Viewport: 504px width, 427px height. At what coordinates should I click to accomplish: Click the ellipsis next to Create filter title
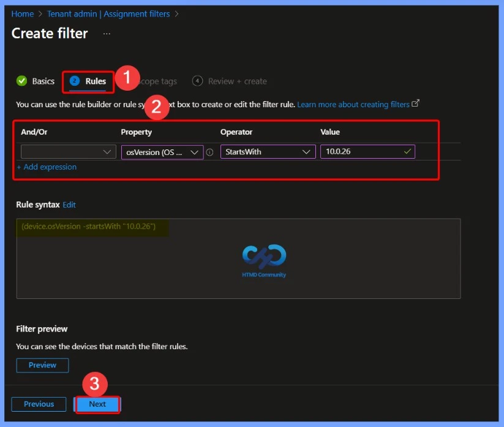107,34
